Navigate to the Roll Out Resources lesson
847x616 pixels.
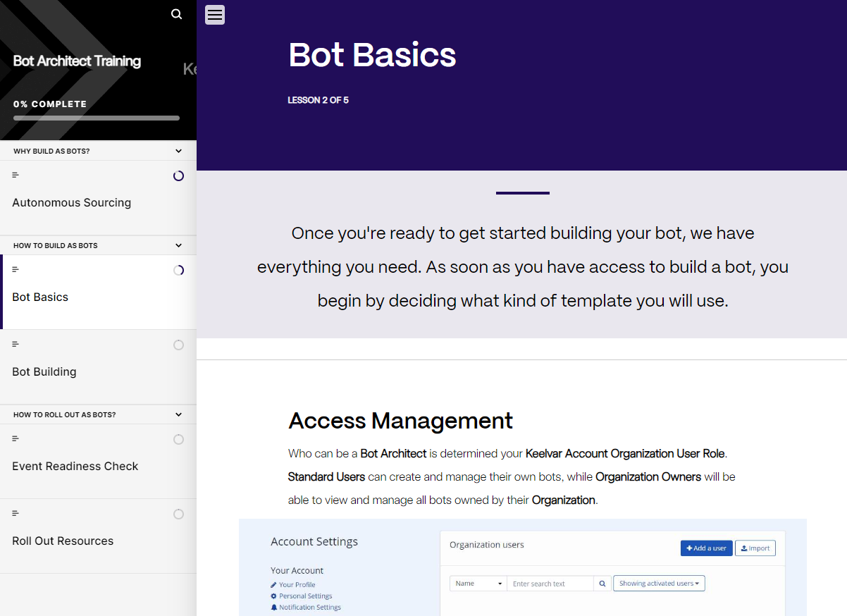click(99, 536)
